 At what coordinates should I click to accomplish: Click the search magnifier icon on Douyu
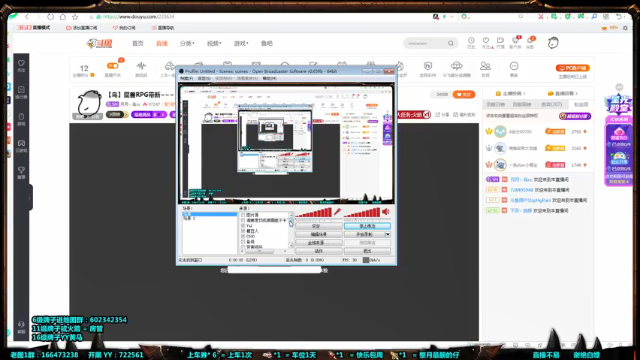pyautogui.click(x=451, y=43)
